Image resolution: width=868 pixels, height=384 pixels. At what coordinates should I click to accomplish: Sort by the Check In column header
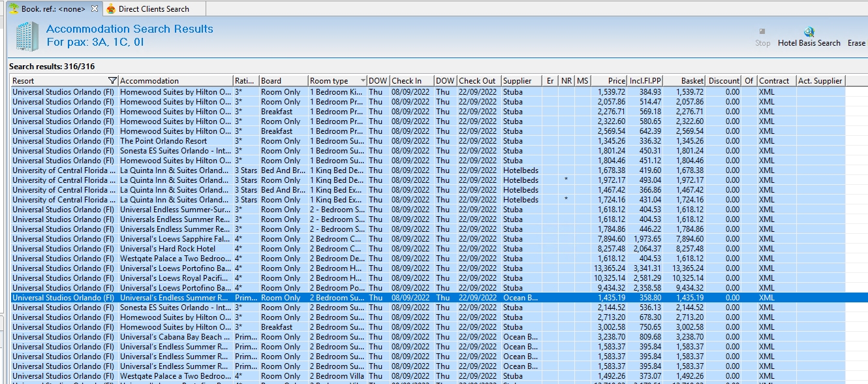pyautogui.click(x=412, y=81)
